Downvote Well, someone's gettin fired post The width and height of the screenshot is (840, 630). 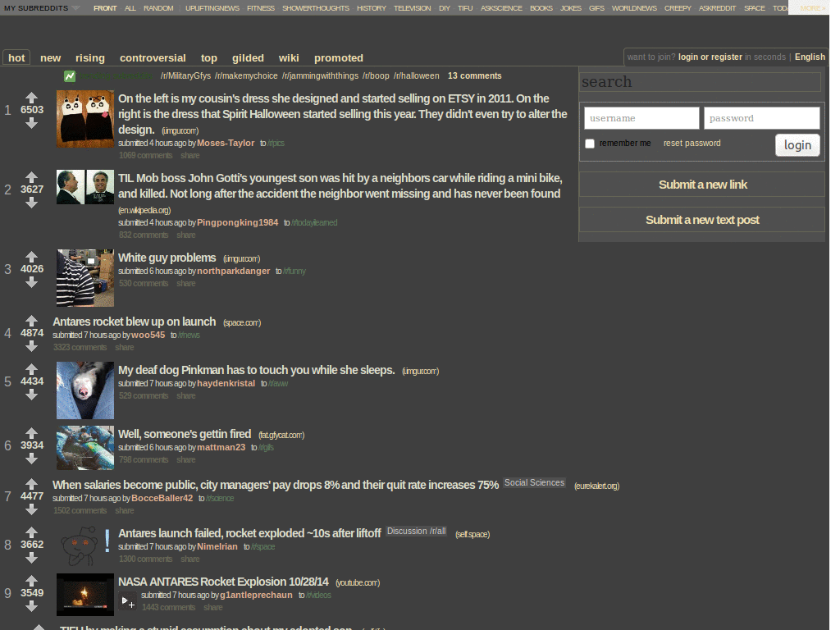(32, 459)
